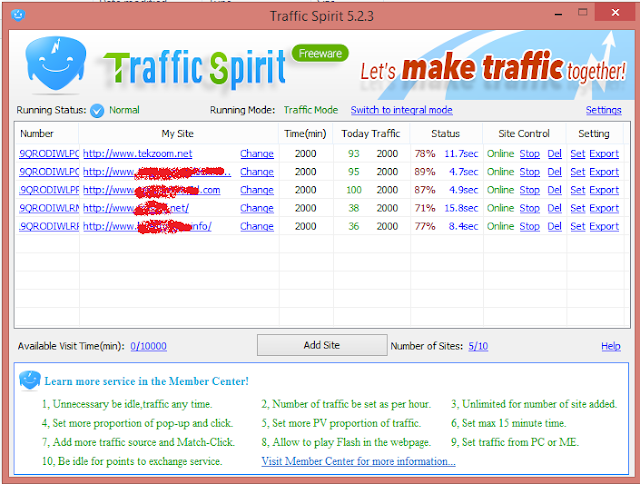Delete the tekzoom.net site row

(554, 153)
